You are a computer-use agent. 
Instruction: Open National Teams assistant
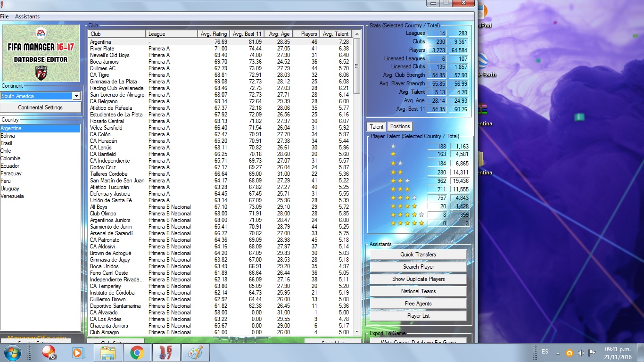(x=418, y=291)
